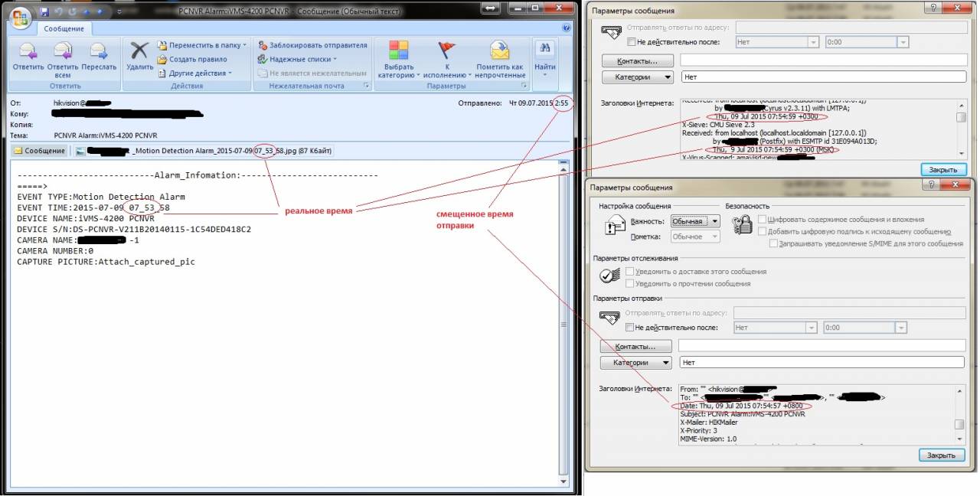
Task: Show message body via Сообщение attachment-bar button
Action: [39, 151]
